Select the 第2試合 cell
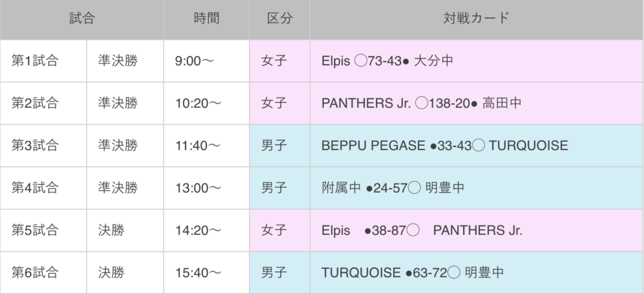644x294 pixels. point(35,103)
